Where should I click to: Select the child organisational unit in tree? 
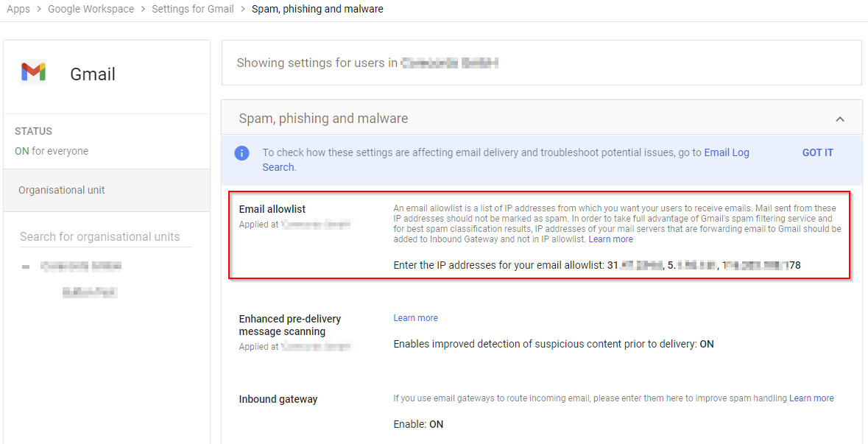click(90, 292)
